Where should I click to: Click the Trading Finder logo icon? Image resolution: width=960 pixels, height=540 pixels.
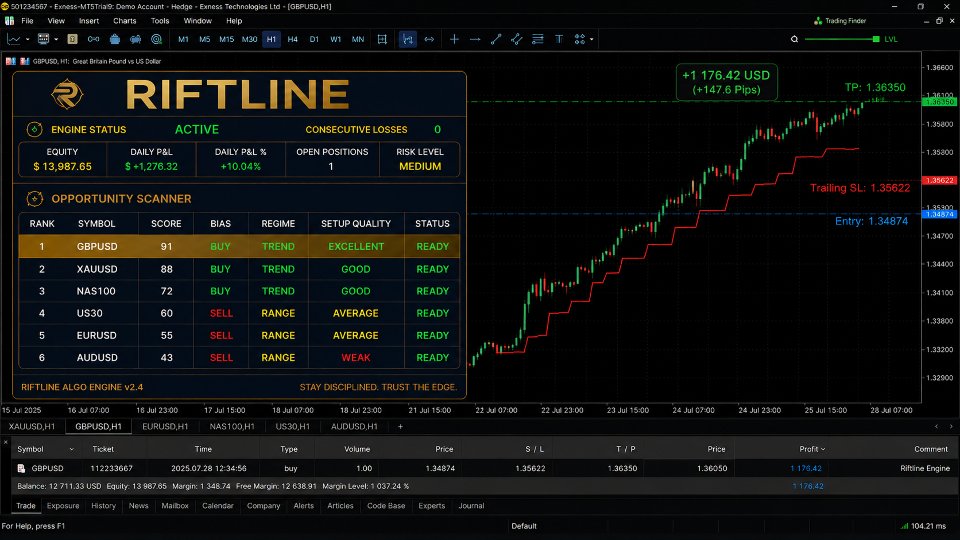click(x=818, y=21)
